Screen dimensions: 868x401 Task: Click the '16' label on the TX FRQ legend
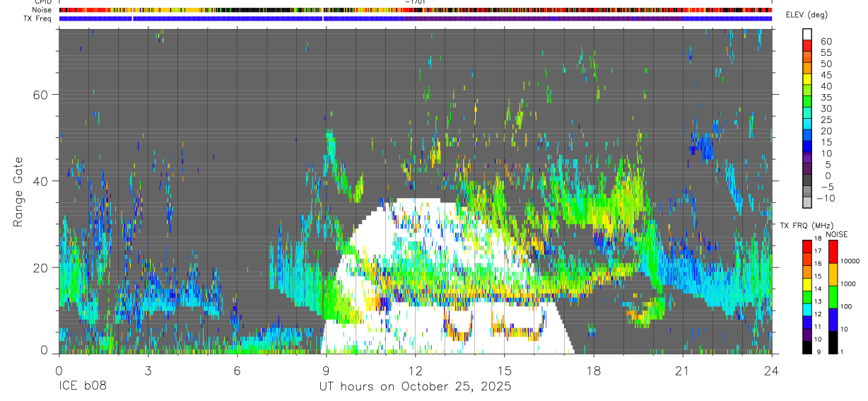pyautogui.click(x=819, y=263)
